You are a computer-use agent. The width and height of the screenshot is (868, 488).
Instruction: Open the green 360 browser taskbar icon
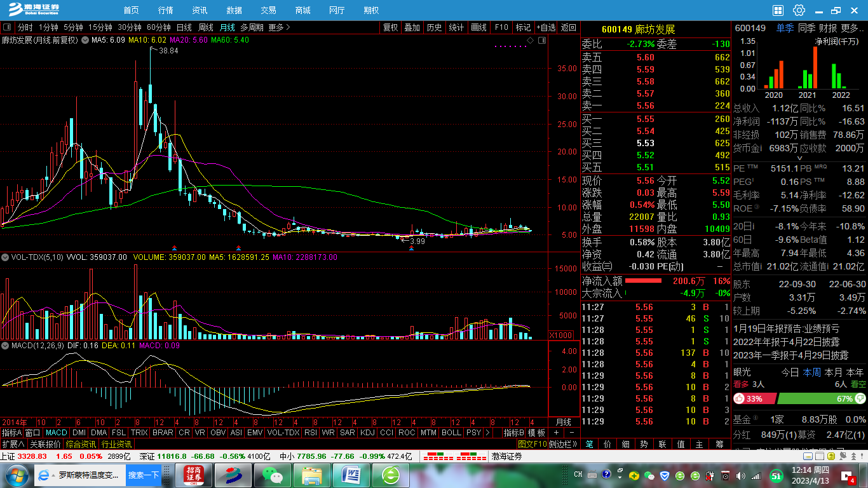pyautogui.click(x=390, y=475)
